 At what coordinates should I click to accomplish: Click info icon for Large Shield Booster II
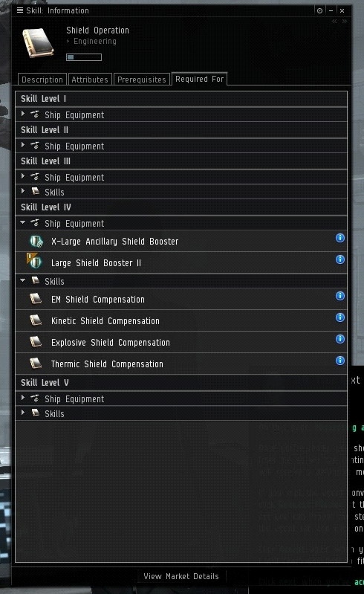[339, 259]
